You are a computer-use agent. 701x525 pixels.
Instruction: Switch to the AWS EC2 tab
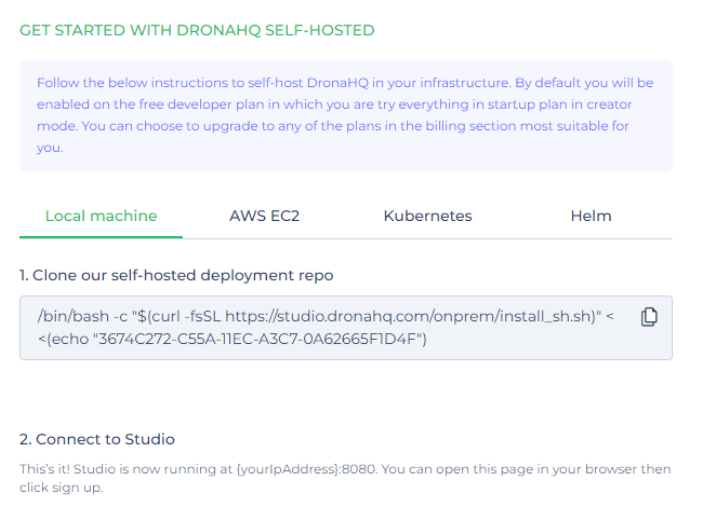264,216
